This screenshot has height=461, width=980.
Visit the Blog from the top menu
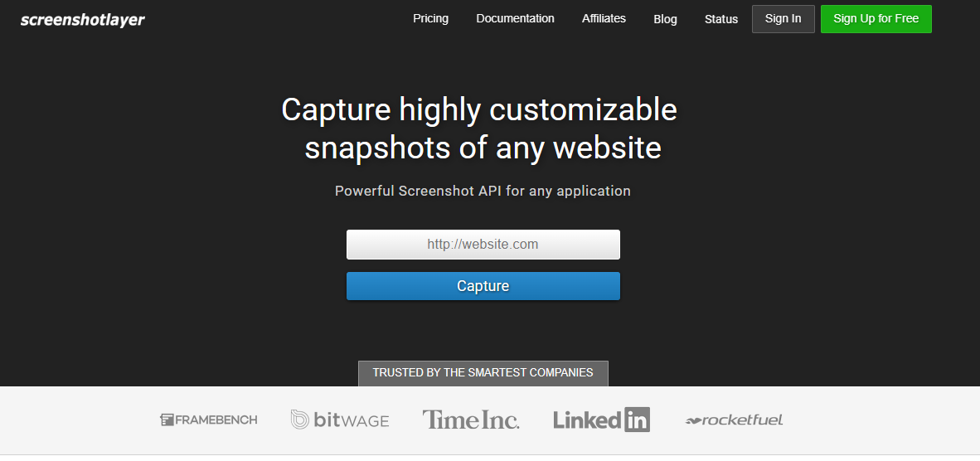coord(665,19)
